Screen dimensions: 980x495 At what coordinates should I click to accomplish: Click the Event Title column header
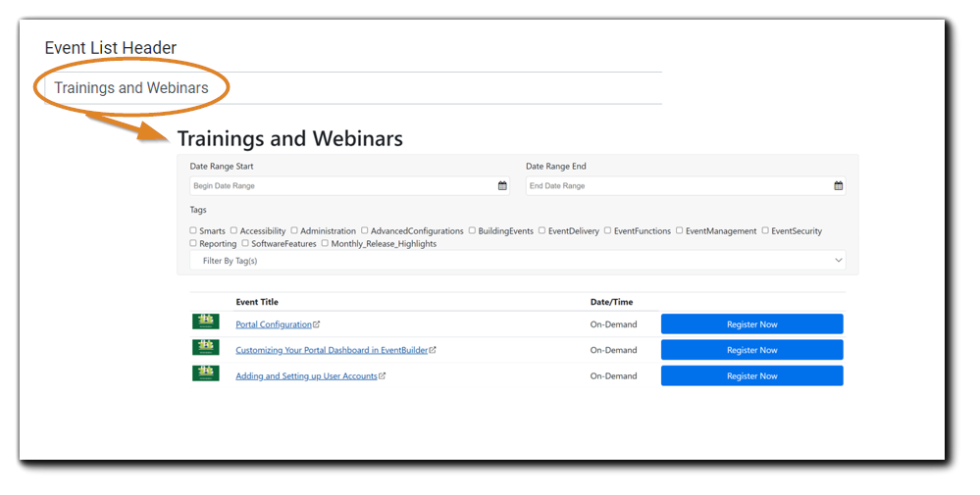tap(257, 302)
